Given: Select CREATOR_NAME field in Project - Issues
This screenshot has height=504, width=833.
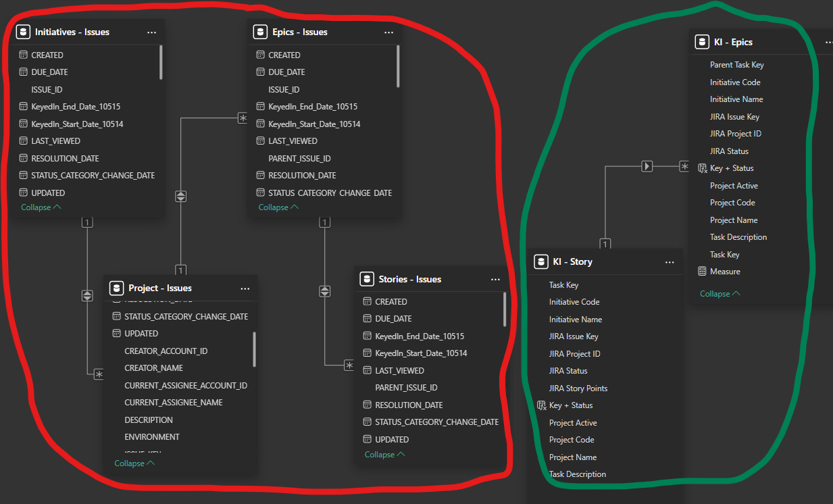Looking at the screenshot, I should [x=154, y=368].
